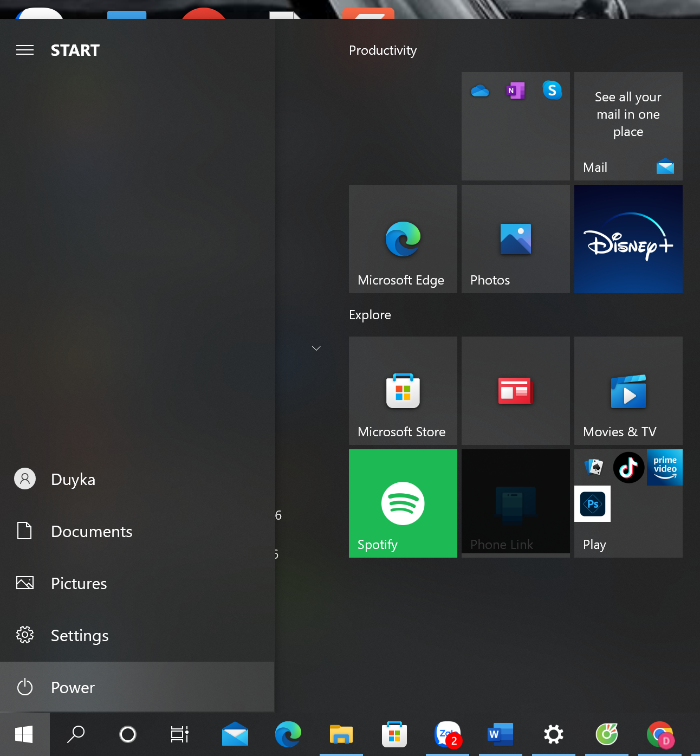Open taskbar Search
Viewport: 700px width, 756px height.
tap(75, 734)
